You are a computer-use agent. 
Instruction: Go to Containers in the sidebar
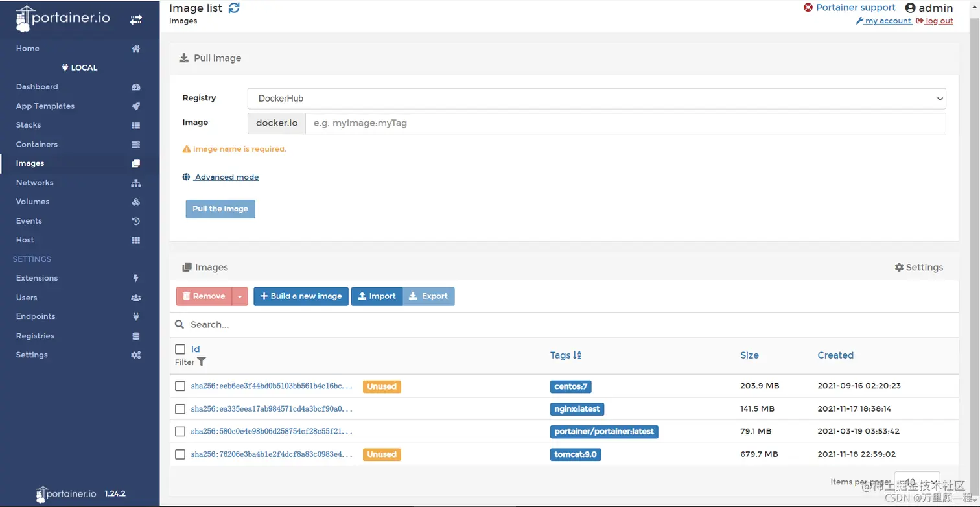point(37,145)
